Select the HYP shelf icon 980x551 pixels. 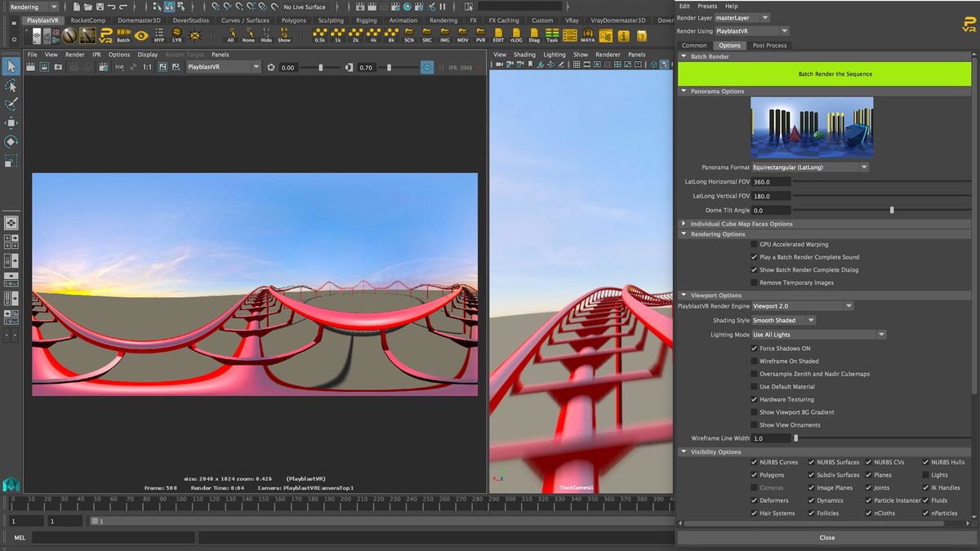(x=160, y=34)
